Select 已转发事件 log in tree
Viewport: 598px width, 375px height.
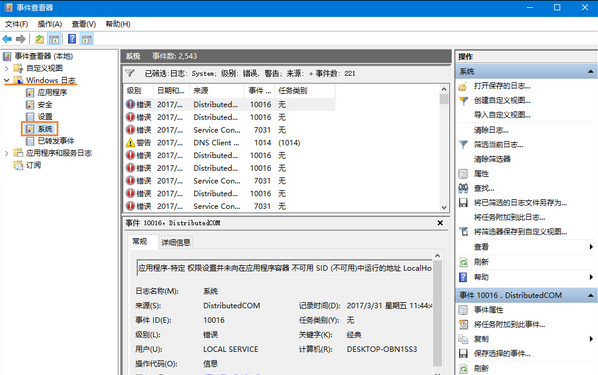point(56,141)
